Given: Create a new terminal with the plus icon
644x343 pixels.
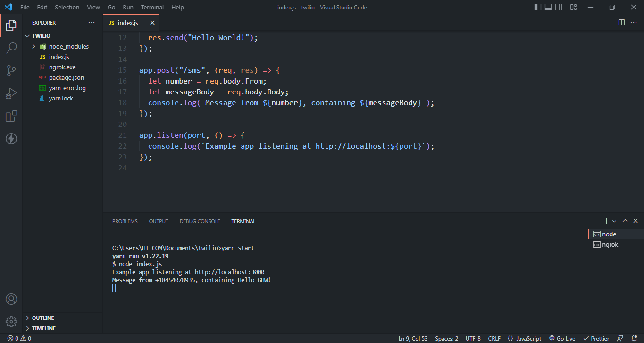Looking at the screenshot, I should 606,220.
